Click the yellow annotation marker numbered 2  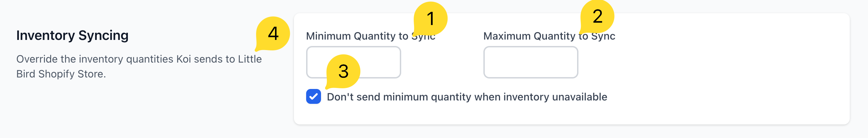(x=597, y=16)
